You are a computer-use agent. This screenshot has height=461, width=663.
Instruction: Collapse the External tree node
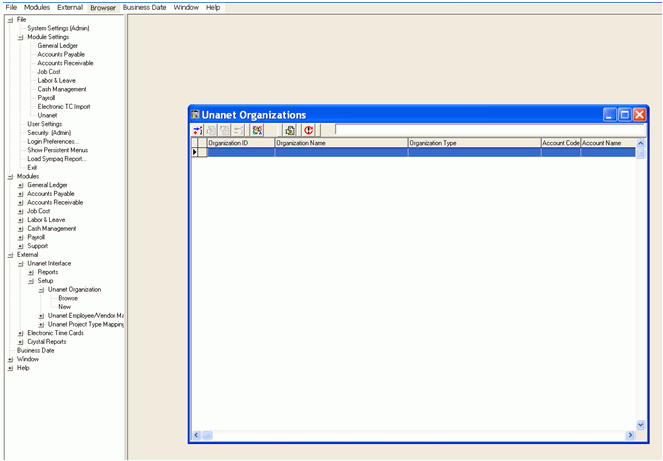point(10,255)
